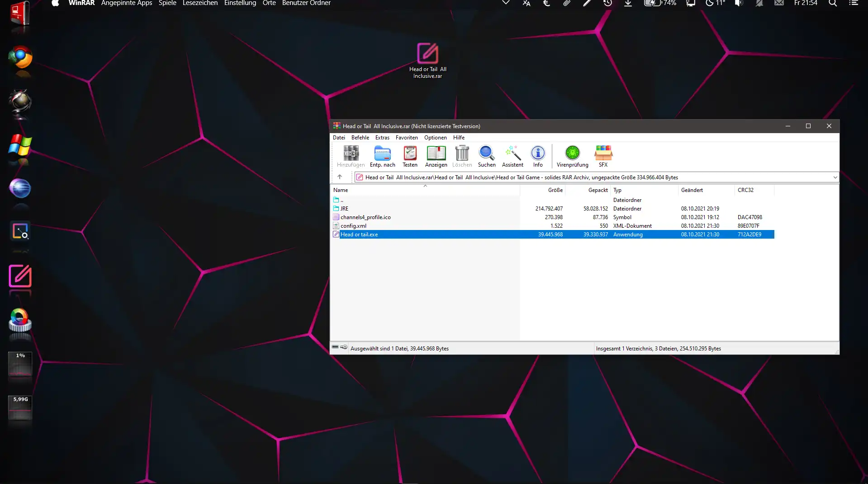Screen dimensions: 868x484
Task: Run Virenprüfung virus scan icon
Action: (x=572, y=156)
